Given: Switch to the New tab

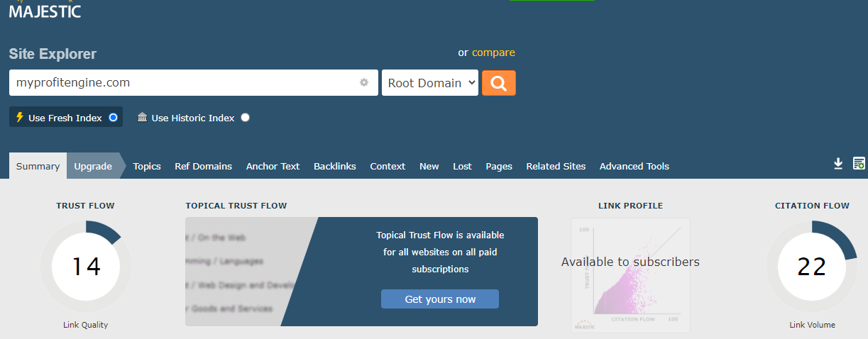Looking at the screenshot, I should click(429, 166).
